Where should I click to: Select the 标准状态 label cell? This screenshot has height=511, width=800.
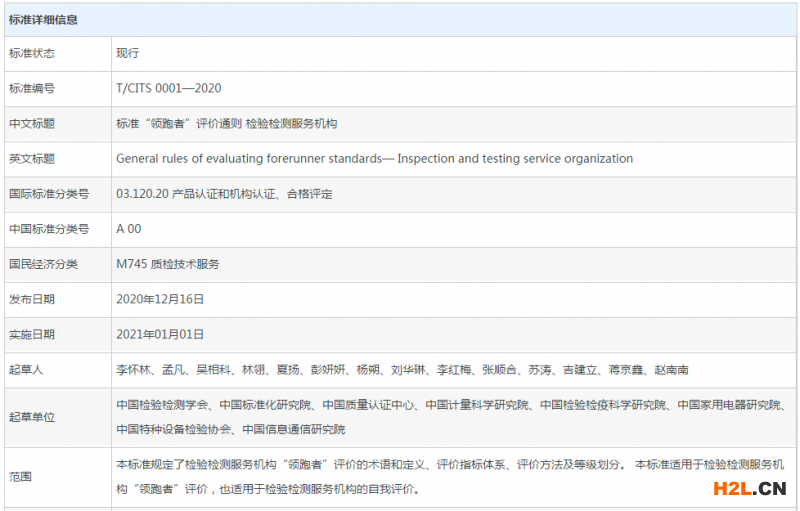tap(58, 54)
